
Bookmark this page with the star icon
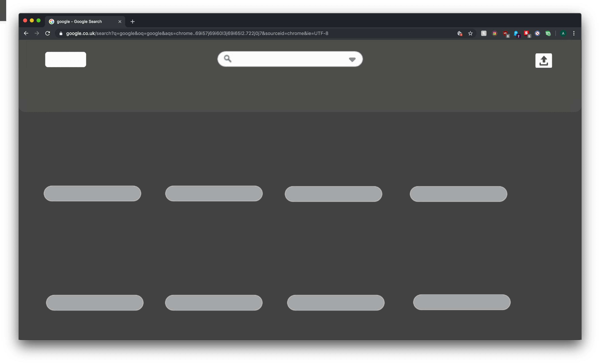tap(470, 33)
